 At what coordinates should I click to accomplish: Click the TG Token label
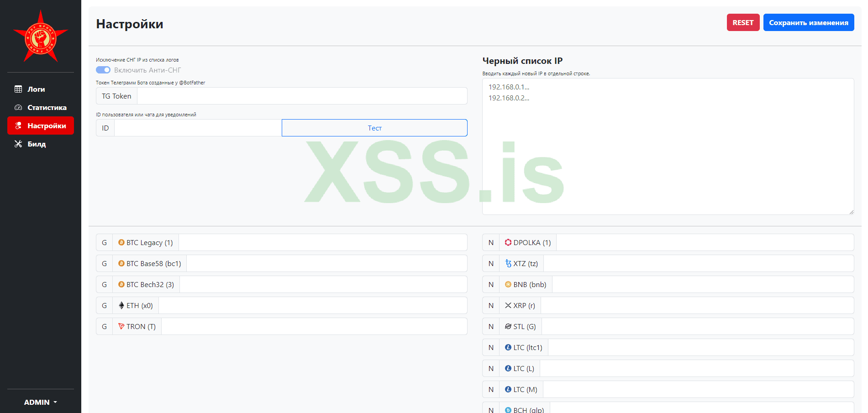point(116,96)
